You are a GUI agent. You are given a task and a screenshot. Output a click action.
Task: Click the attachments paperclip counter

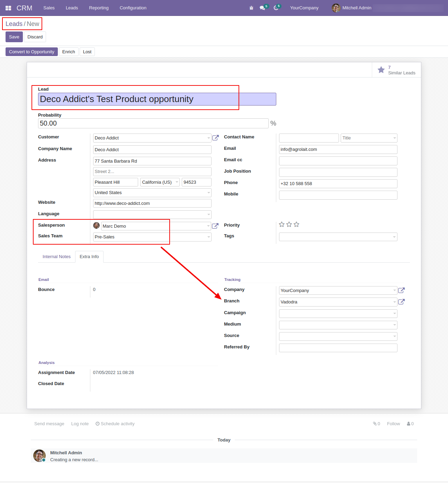[x=376, y=424]
